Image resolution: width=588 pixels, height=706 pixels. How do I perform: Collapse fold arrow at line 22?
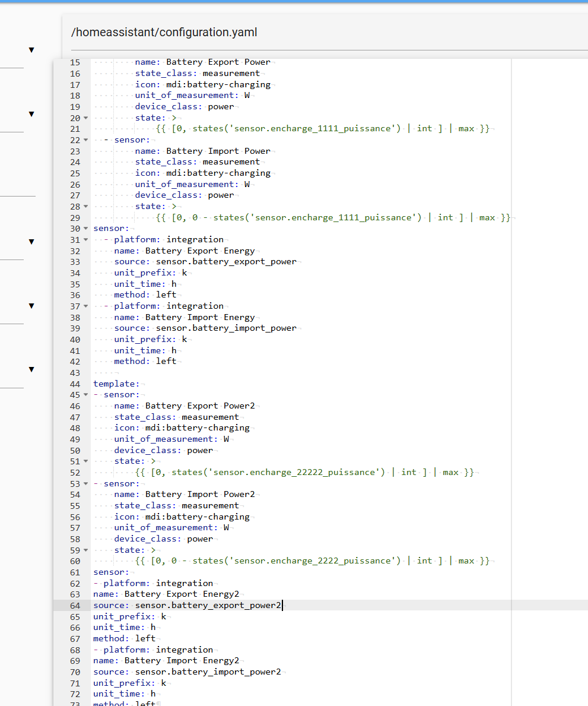click(x=85, y=140)
